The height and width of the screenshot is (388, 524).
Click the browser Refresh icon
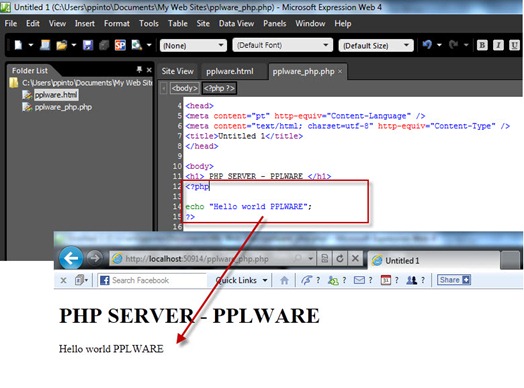[x=340, y=259]
